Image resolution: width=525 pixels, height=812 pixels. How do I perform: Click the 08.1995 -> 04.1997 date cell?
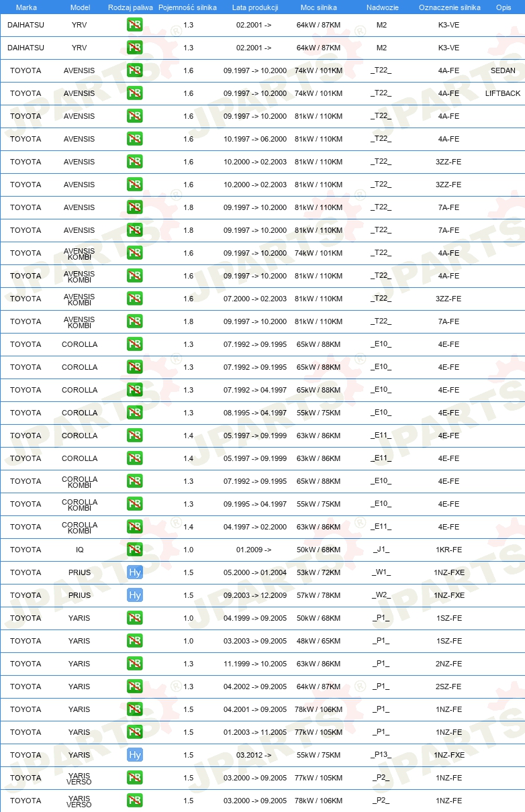(x=255, y=413)
